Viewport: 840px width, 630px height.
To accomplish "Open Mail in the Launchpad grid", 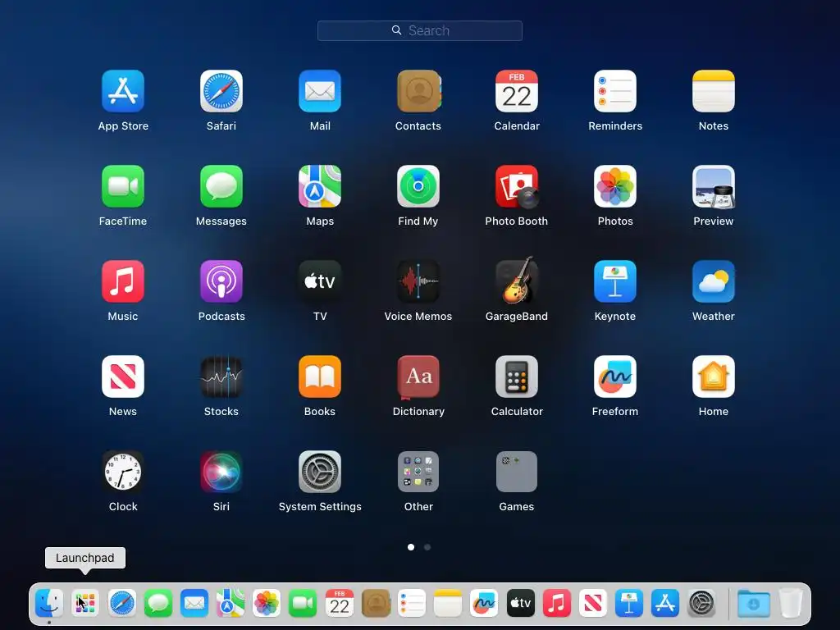I will point(320,91).
